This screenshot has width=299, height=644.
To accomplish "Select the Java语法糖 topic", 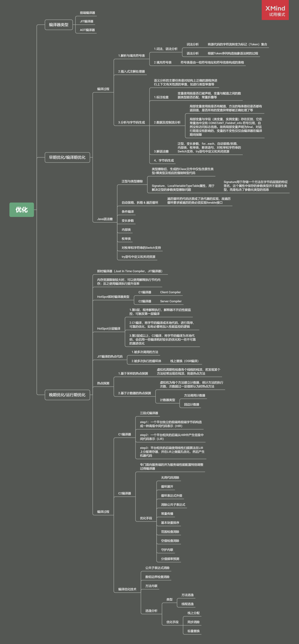I will coord(105,219).
